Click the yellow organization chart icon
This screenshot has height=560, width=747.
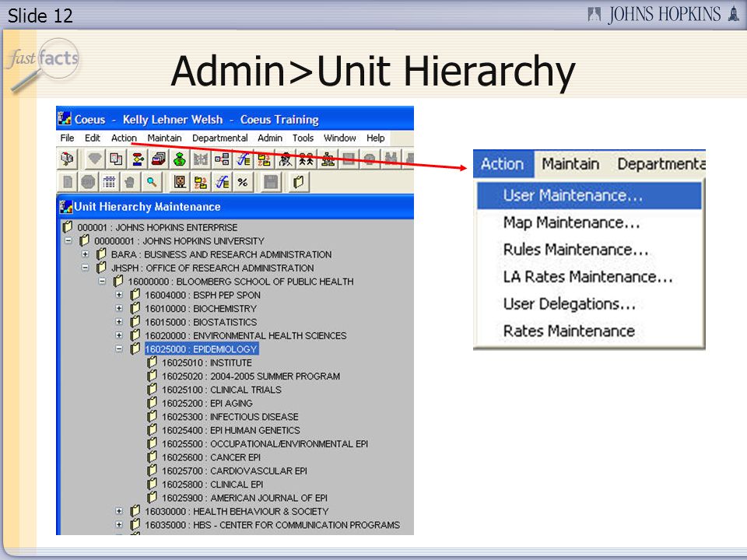[x=328, y=159]
